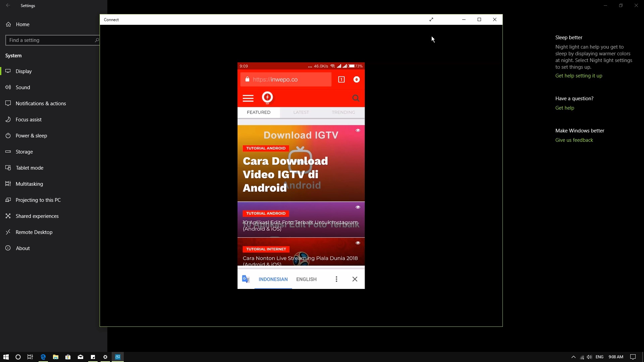
Task: Click eye icon on Download IGTV article
Action: pos(358,130)
